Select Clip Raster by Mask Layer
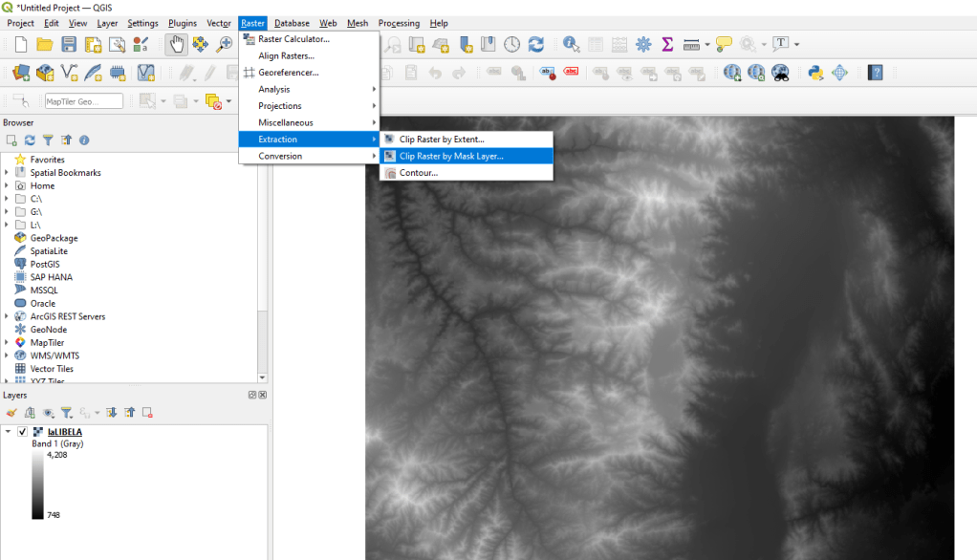Image resolution: width=977 pixels, height=560 pixels. (x=450, y=156)
